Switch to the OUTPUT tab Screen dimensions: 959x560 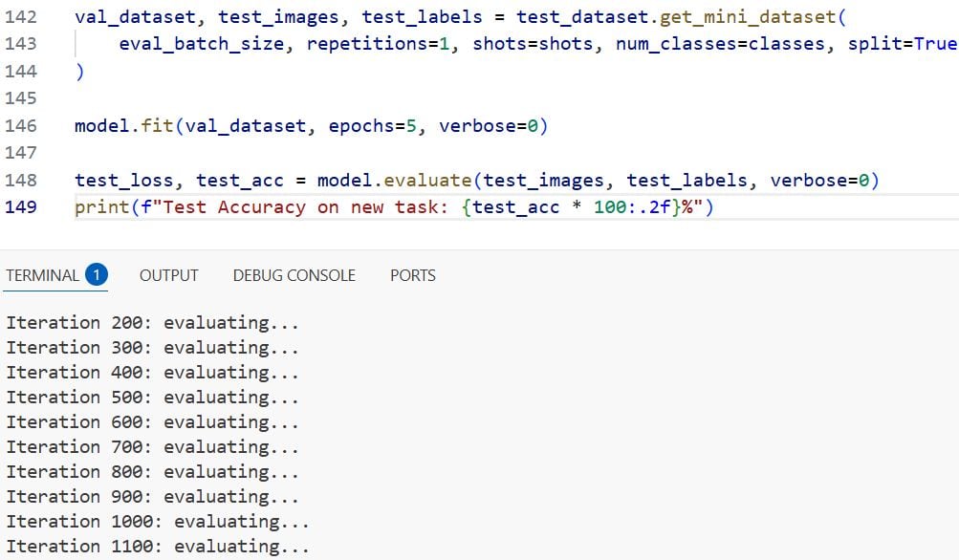tap(168, 274)
